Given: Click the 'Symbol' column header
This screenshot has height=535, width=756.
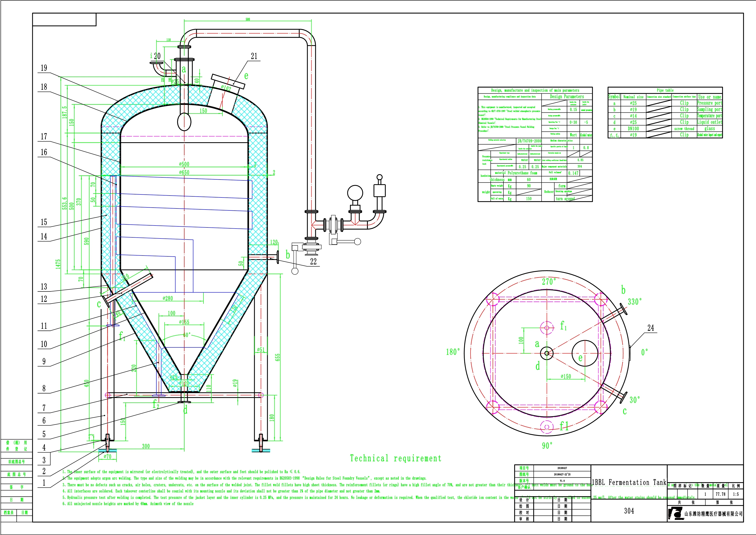Looking at the screenshot, I should tap(614, 96).
